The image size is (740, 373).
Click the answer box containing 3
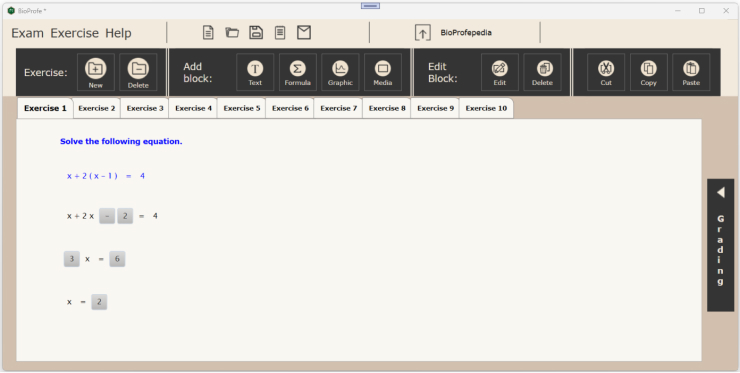point(72,259)
